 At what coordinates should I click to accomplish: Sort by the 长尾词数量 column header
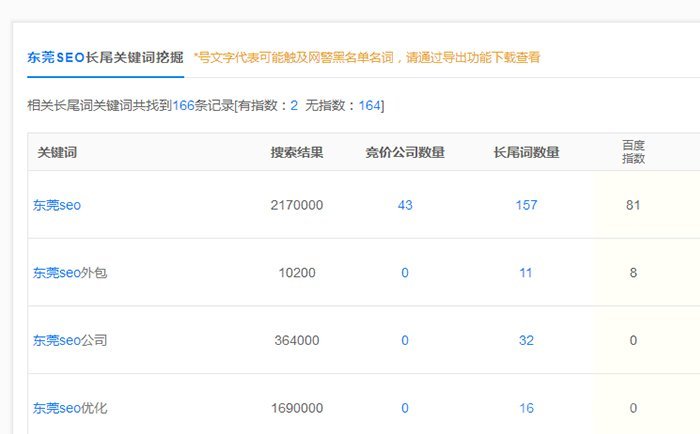click(x=526, y=153)
